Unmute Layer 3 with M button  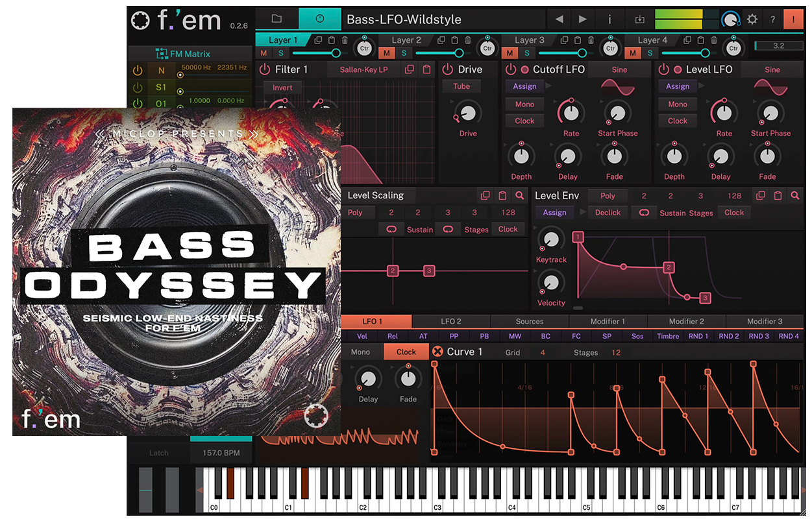pyautogui.click(x=510, y=53)
